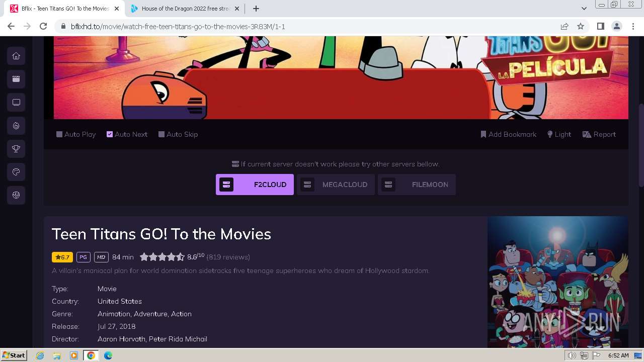Select the F2CLOUD server
Image resolution: width=644 pixels, height=362 pixels.
click(x=255, y=185)
